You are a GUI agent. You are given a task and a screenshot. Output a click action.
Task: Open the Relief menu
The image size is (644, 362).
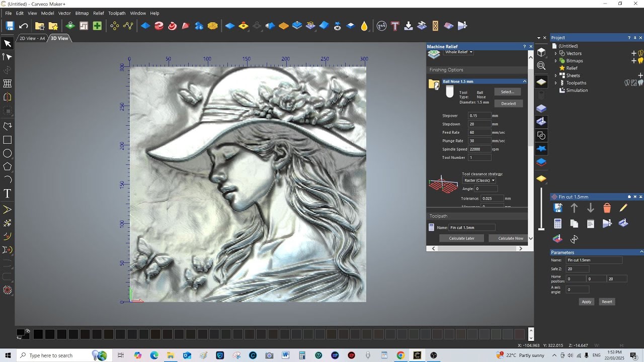tap(99, 13)
